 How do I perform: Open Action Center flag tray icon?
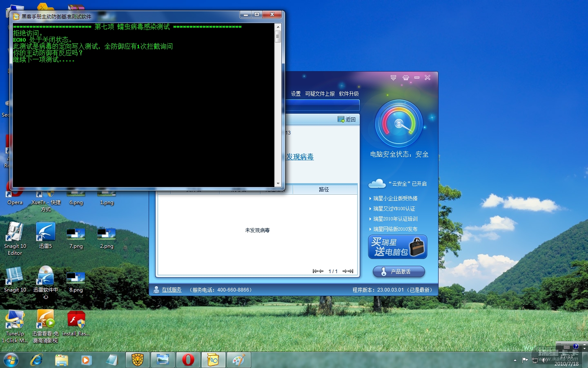point(525,360)
